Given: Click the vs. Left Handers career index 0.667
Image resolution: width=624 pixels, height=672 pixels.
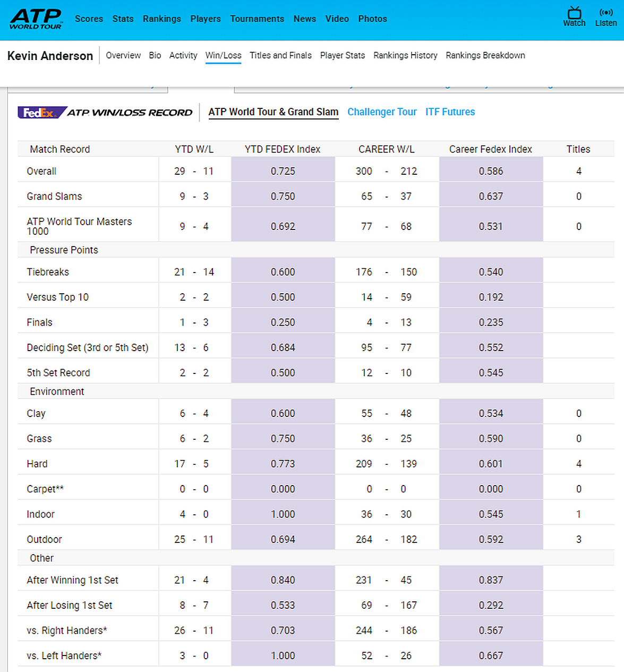Looking at the screenshot, I should click(491, 656).
